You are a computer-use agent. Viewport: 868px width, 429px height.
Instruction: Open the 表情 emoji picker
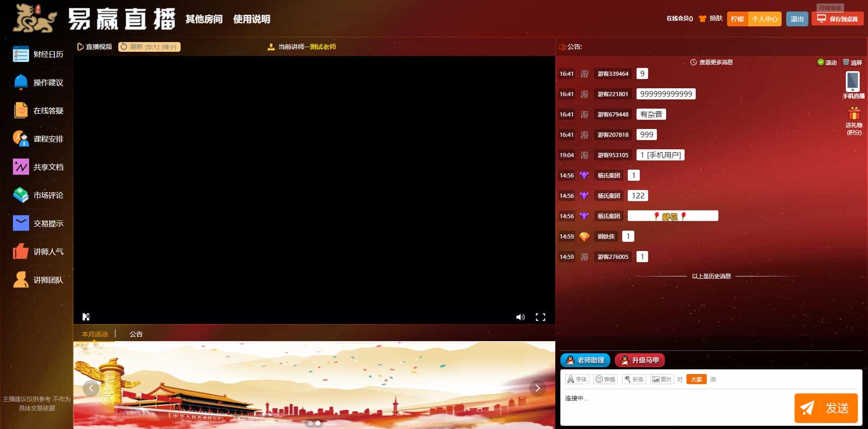(x=605, y=379)
